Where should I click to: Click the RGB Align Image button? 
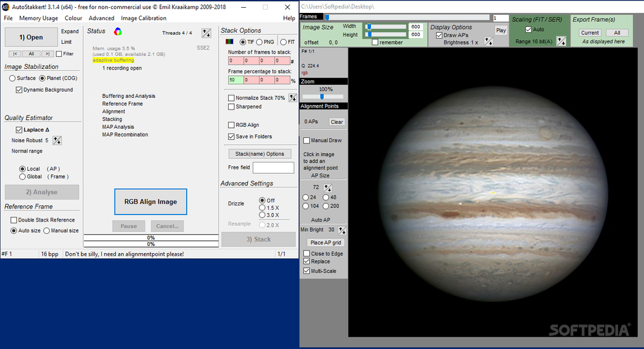click(x=151, y=202)
